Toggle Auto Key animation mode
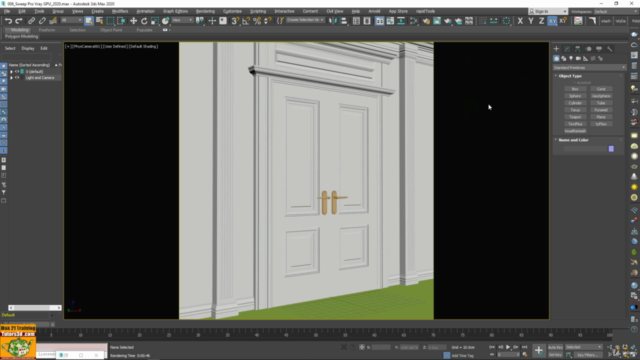 [x=555, y=347]
